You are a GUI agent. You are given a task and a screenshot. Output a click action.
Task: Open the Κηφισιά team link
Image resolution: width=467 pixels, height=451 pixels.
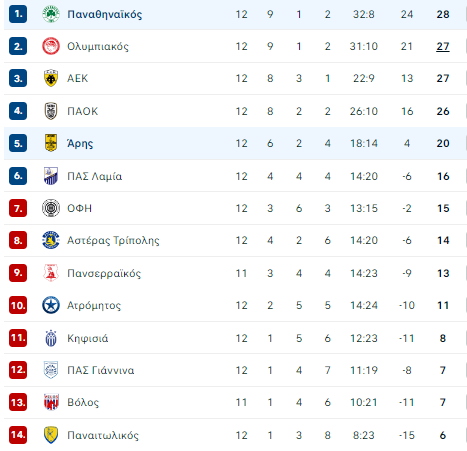tap(88, 338)
